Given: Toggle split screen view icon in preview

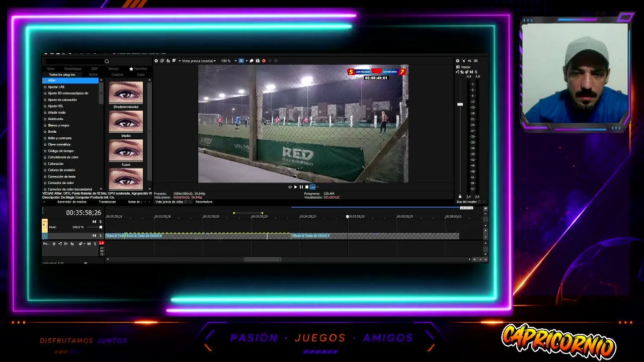Looking at the screenshot, I should coord(174,61).
